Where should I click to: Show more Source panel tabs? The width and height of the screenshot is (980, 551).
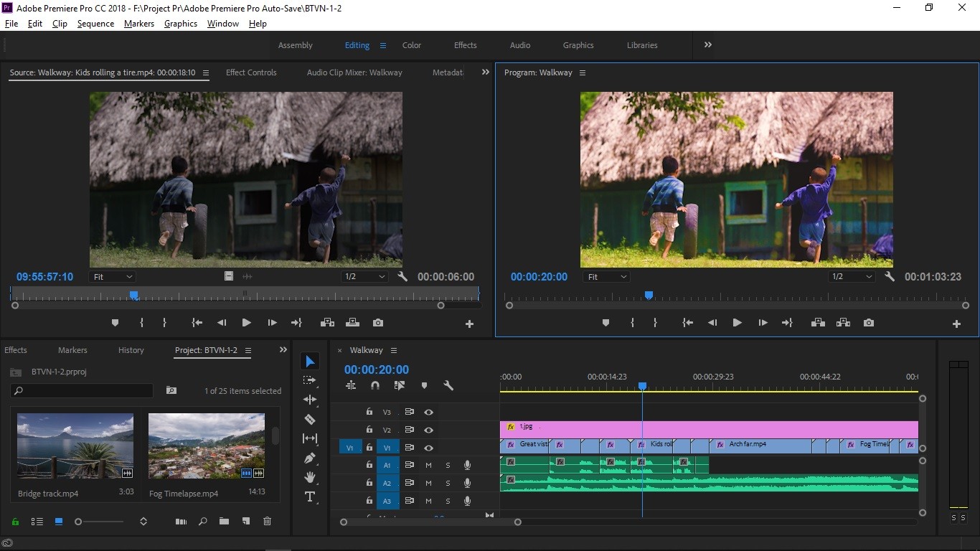click(x=486, y=72)
